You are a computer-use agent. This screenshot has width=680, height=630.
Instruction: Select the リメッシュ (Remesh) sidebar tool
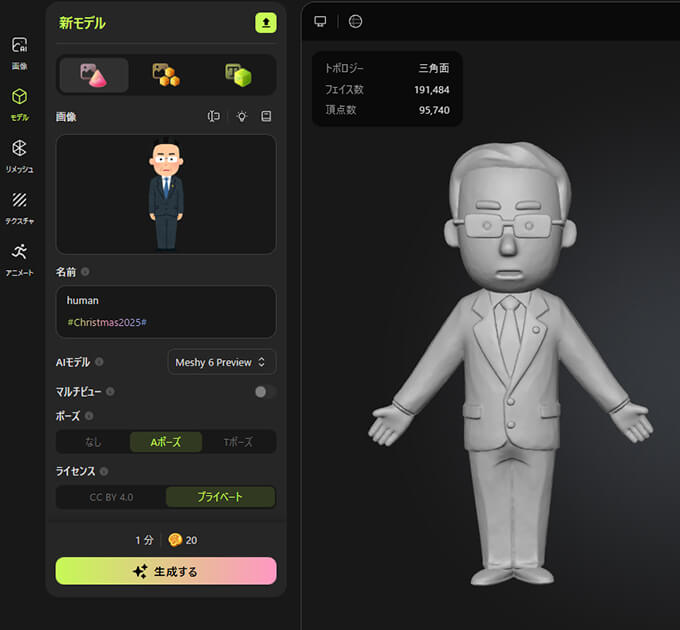tap(19, 155)
